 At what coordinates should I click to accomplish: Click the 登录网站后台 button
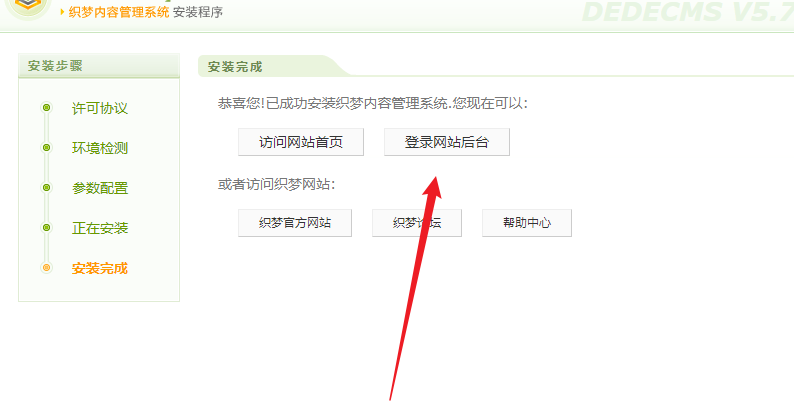[447, 142]
